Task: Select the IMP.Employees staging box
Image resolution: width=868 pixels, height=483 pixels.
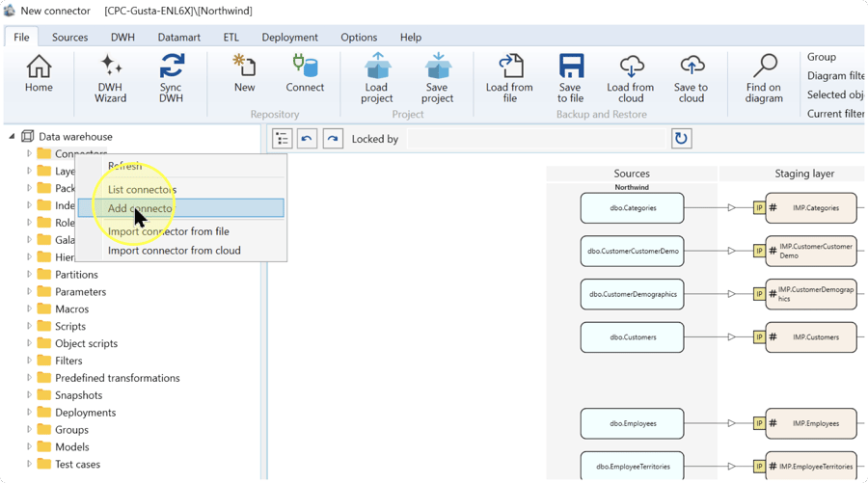Action: [811, 423]
